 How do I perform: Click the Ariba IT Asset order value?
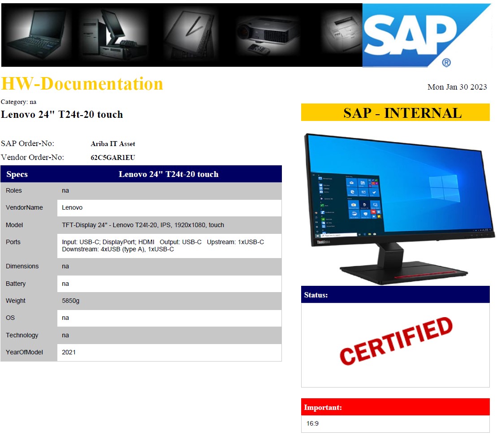(x=113, y=144)
